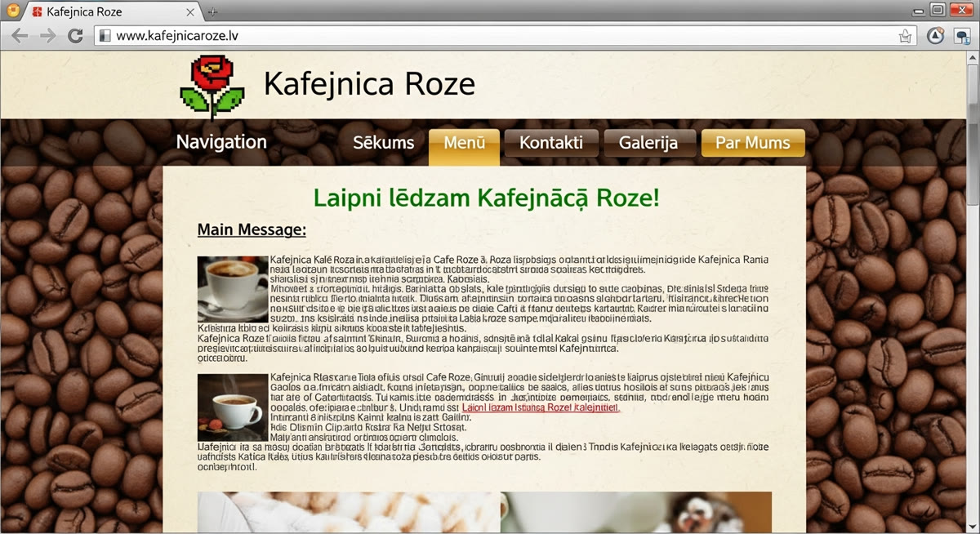The height and width of the screenshot is (534, 980).
Task: Follow the red underlined link in the text
Action: [x=541, y=407]
